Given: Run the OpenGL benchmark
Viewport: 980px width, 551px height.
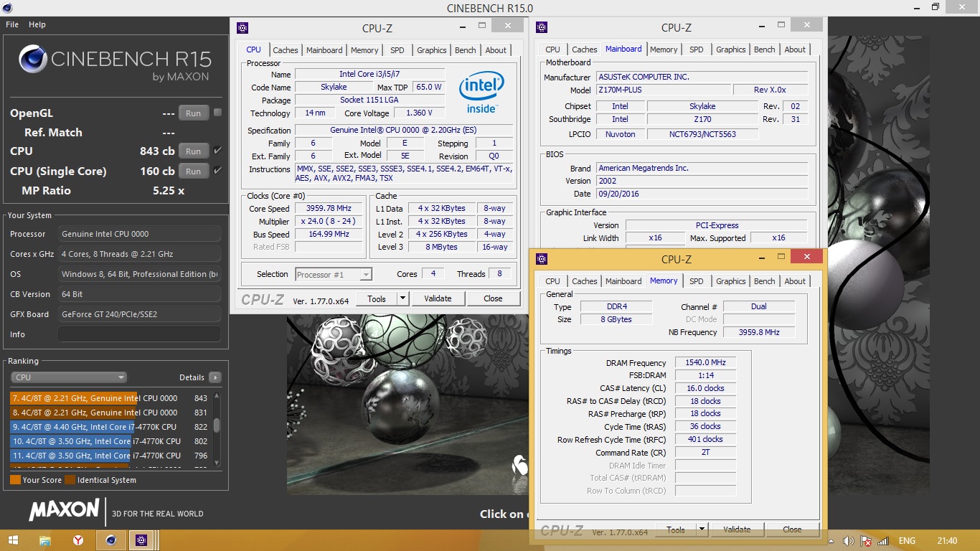Looking at the screenshot, I should tap(194, 113).
